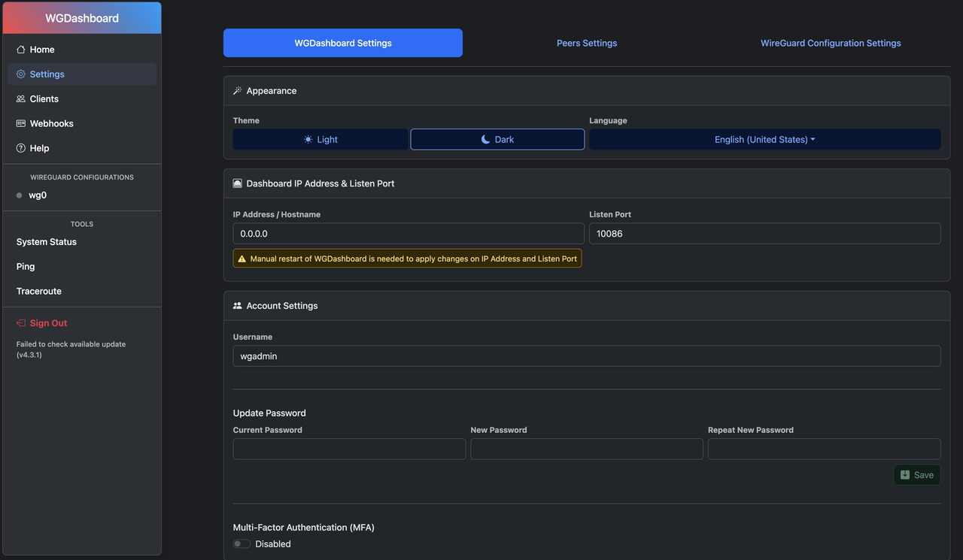Select the Dark theme option
This screenshot has height=560, width=963.
click(497, 140)
